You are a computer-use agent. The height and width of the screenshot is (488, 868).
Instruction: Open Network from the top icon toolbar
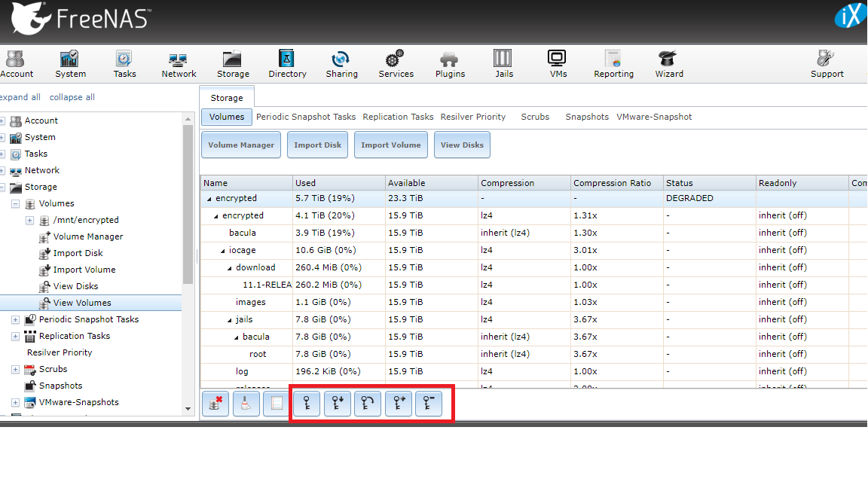[x=179, y=63]
